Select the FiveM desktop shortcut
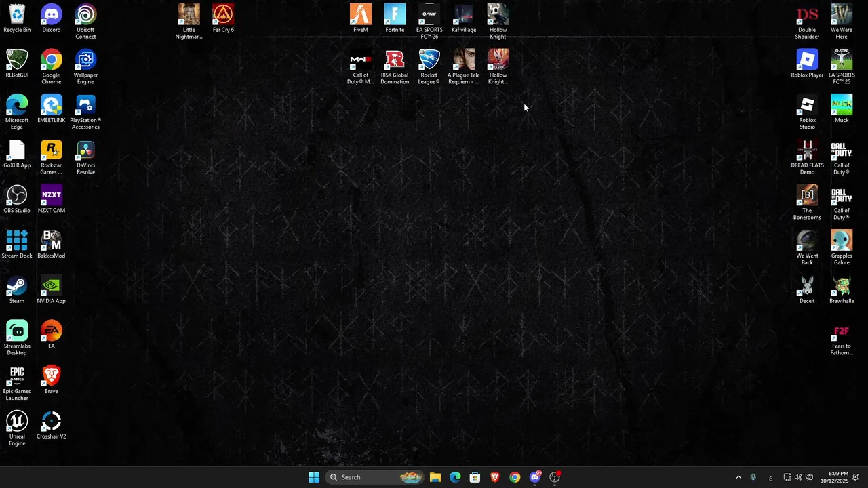This screenshot has width=868, height=488. 361,19
